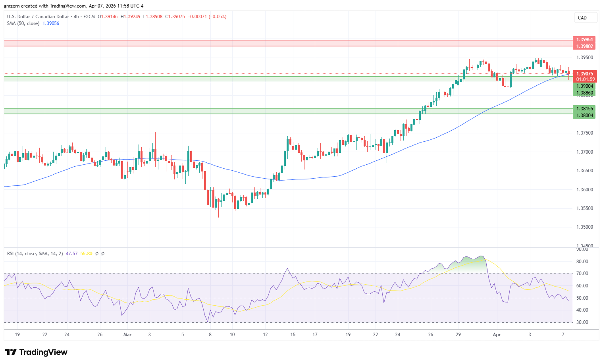Click the 1.35000 price axis tick
This screenshot has height=364, width=603.
click(x=585, y=227)
